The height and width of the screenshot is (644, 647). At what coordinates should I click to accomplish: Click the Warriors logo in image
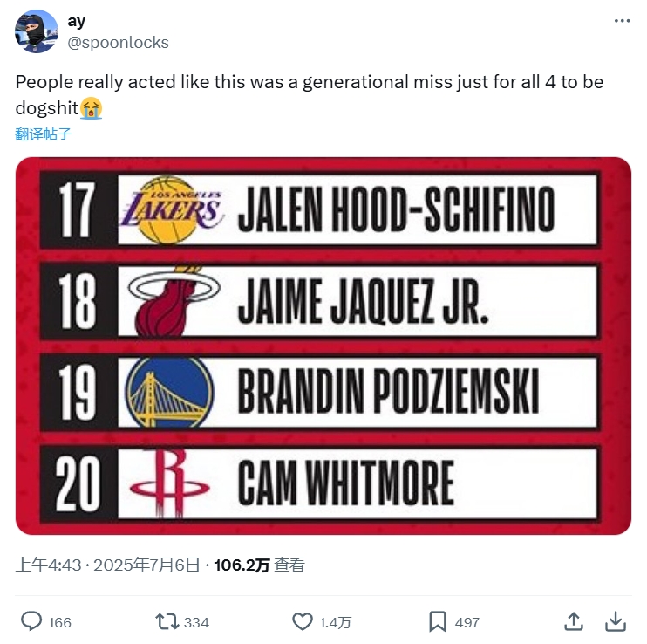click(168, 392)
